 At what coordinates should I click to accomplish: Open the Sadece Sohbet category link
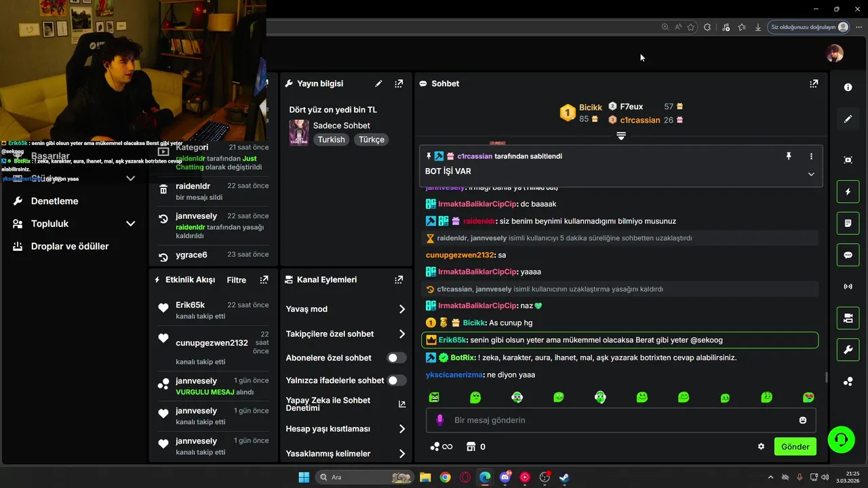(x=342, y=125)
